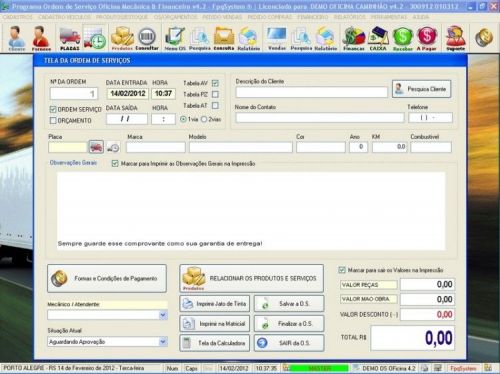Click Imprimir na Matricial button
This screenshot has width=500, height=374.
(215, 324)
